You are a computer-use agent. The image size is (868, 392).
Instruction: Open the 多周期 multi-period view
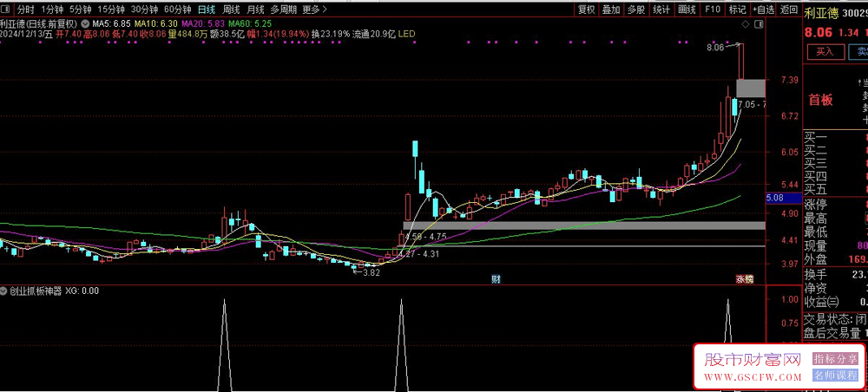[284, 10]
